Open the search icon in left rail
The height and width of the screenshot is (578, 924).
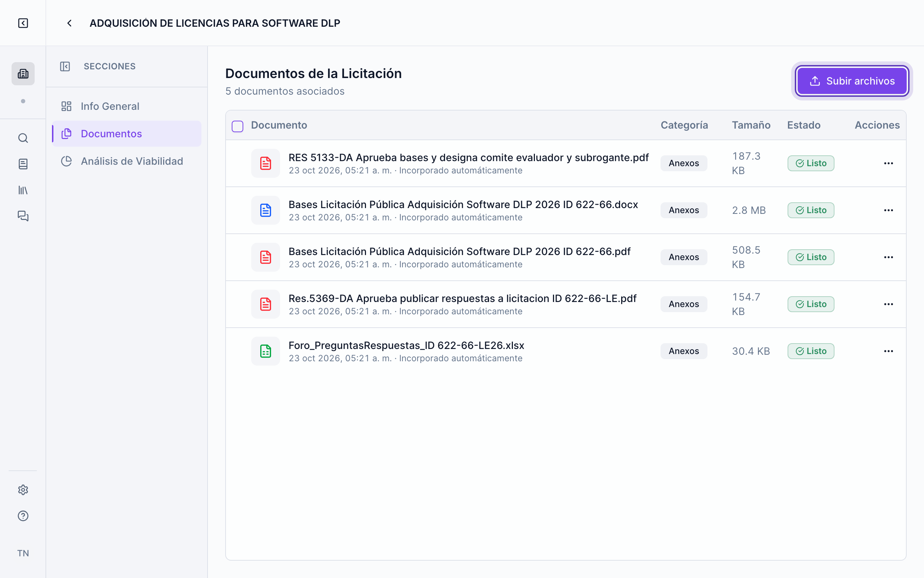23,138
